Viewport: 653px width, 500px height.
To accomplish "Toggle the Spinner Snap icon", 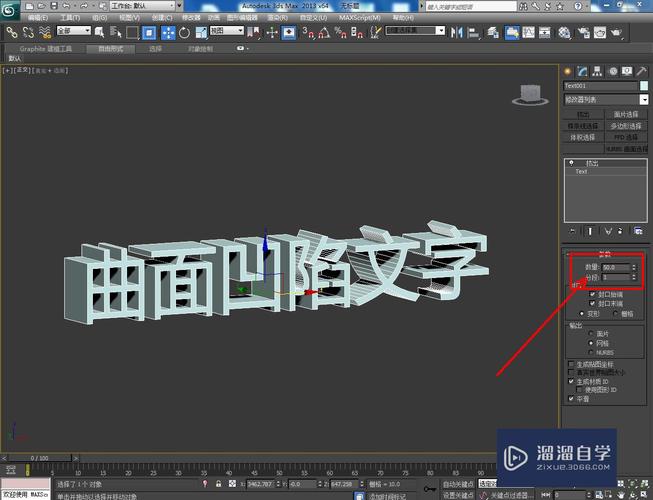I will (357, 32).
